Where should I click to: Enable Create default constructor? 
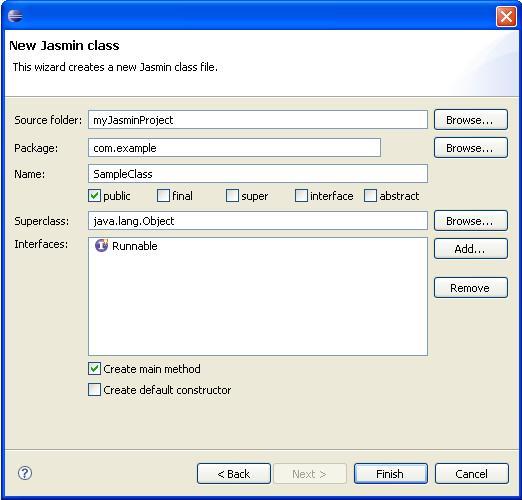[94, 389]
